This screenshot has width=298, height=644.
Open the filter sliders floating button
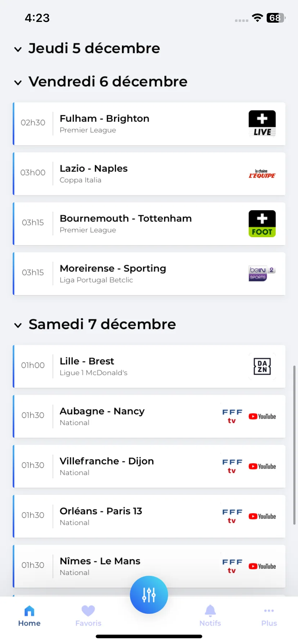149,595
